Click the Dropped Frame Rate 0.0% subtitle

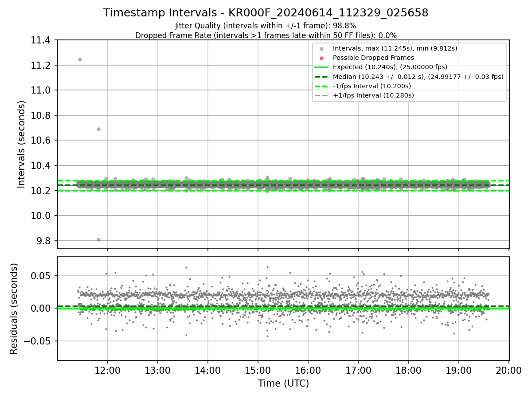point(266,35)
